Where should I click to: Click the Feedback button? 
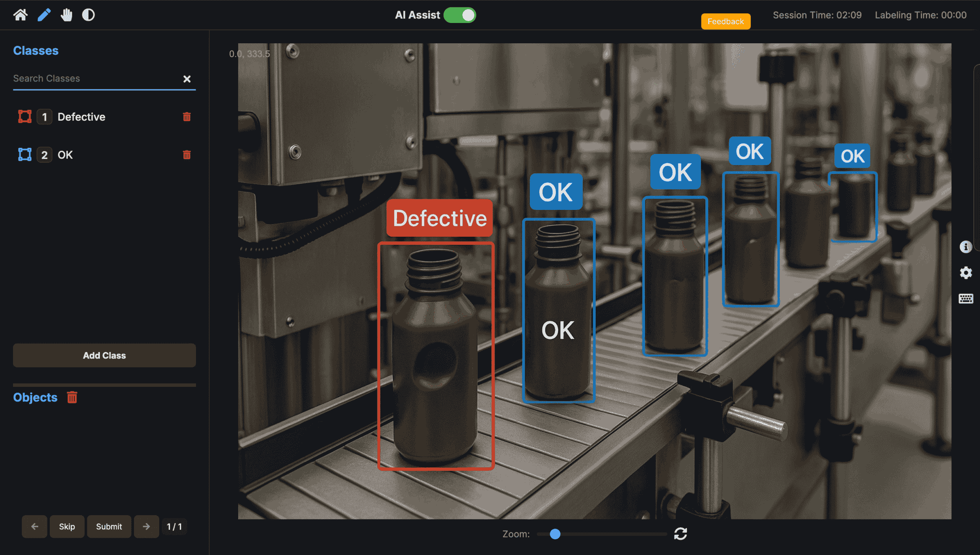(x=725, y=21)
